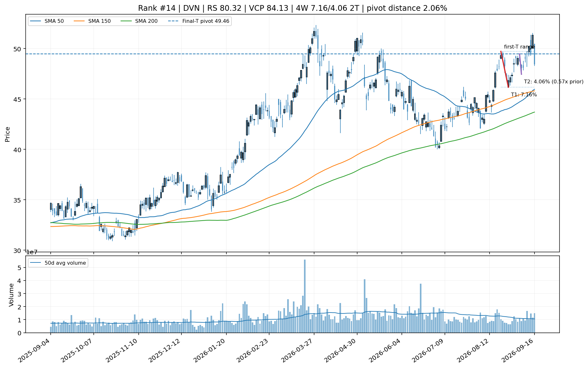Image resolution: width=588 pixels, height=368 pixels.
Task: Click the 'SMA 200' legend entry
Action: click(x=139, y=21)
